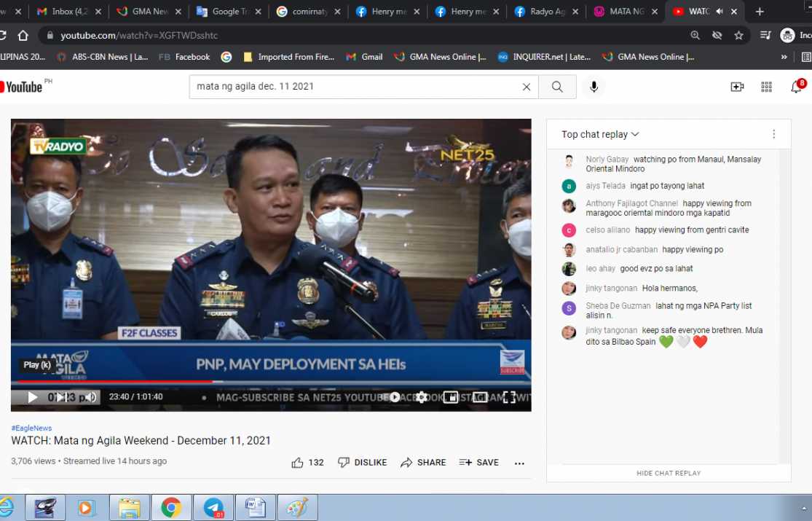The height and width of the screenshot is (521, 812).
Task: Click the search magnifier button
Action: 557,87
